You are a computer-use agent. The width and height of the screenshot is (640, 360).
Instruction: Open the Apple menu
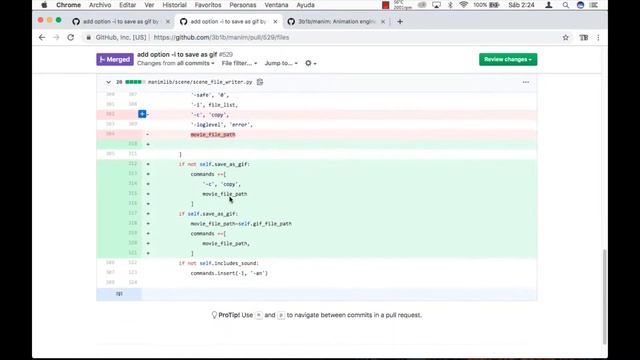pos(44,5)
